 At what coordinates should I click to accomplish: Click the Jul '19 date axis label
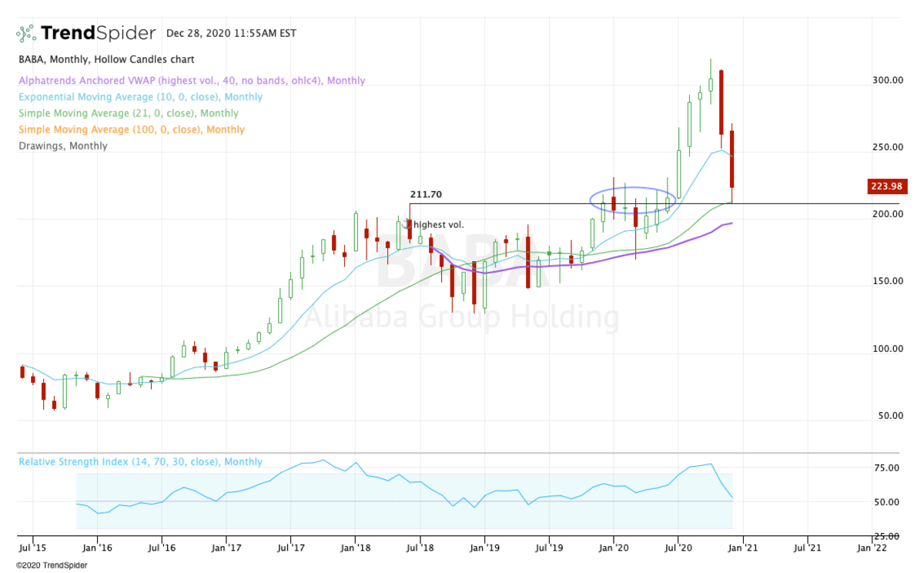[x=549, y=548]
